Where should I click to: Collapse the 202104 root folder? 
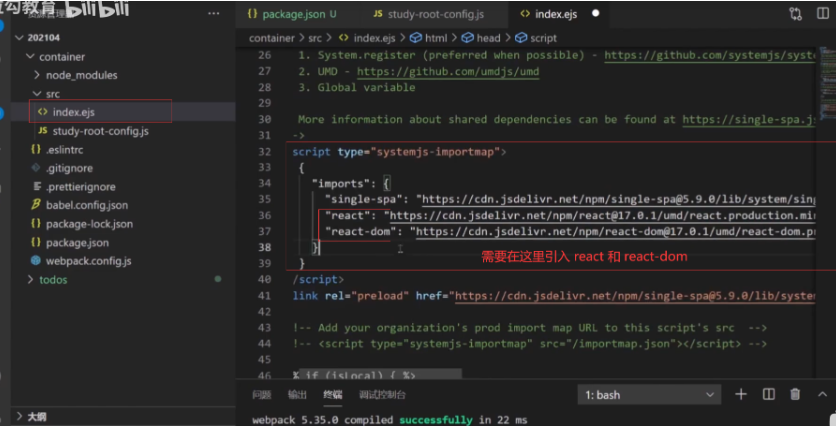pos(44,38)
